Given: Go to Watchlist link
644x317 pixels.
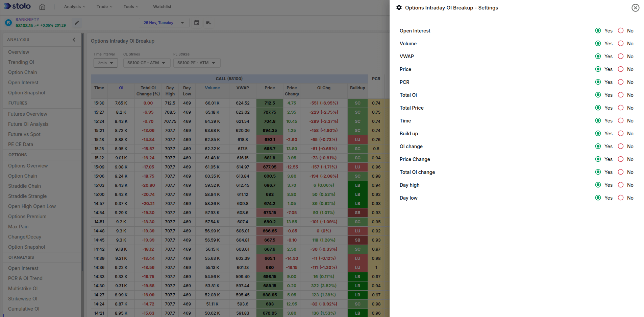Looking at the screenshot, I should click(x=162, y=7).
